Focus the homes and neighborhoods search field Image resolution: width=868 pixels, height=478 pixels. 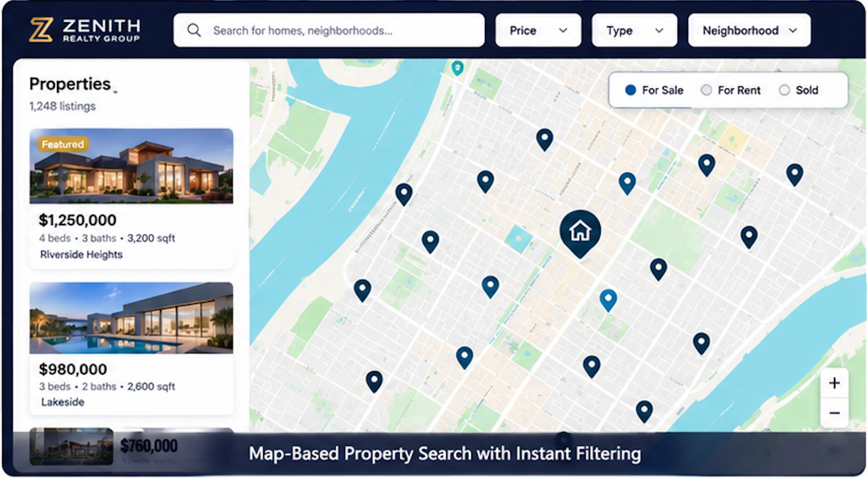point(329,30)
